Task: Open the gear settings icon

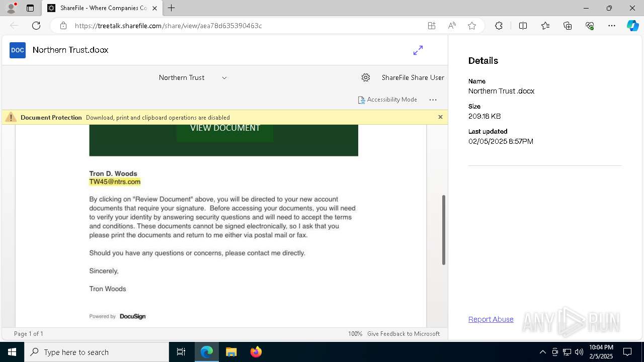Action: (x=366, y=77)
